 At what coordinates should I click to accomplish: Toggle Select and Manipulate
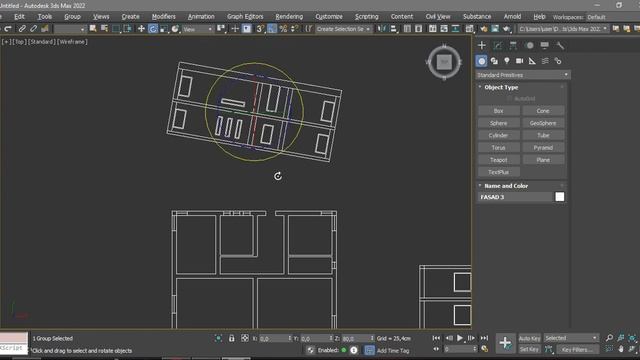[x=235, y=29]
